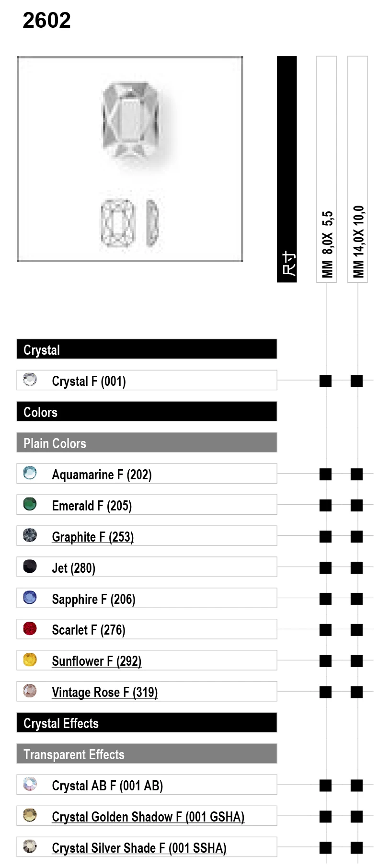
Task: Click the Transparent Effects subsection header
Action: 147,754
